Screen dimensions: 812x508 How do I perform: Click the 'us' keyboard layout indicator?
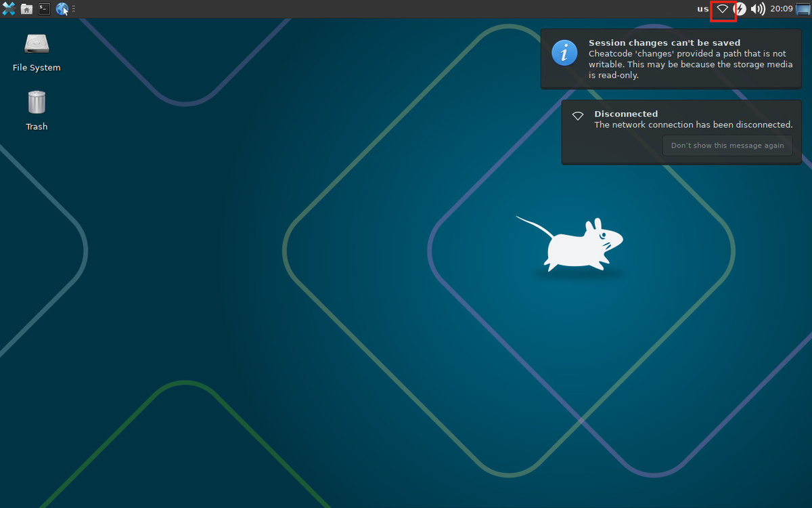(703, 9)
